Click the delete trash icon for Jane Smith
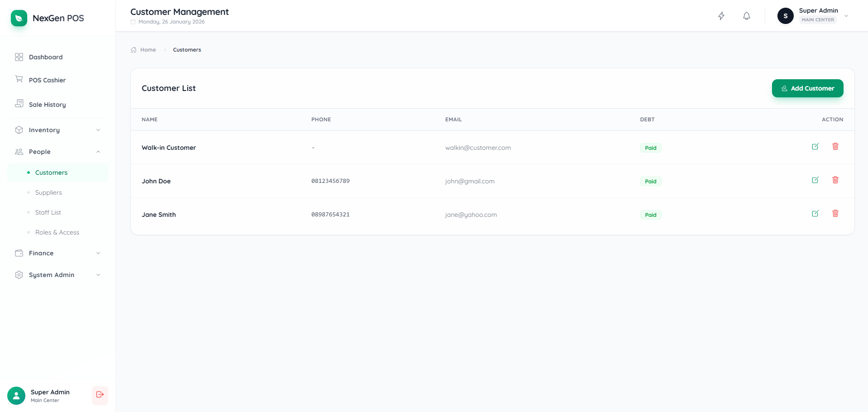Image resolution: width=868 pixels, height=412 pixels. tap(835, 213)
